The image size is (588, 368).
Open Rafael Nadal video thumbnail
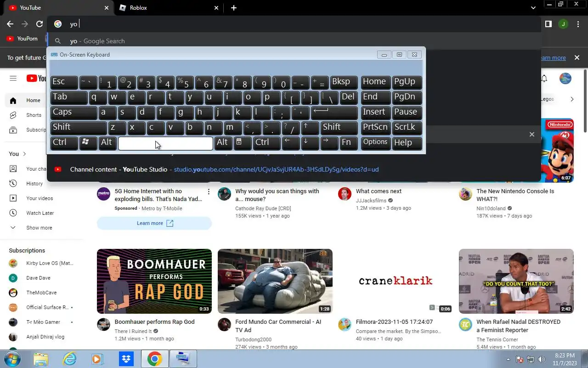click(516, 281)
